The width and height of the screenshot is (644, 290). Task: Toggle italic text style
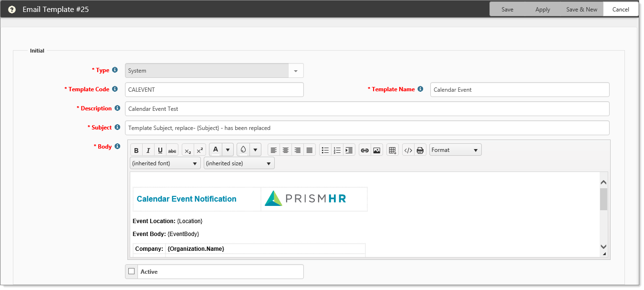click(148, 150)
